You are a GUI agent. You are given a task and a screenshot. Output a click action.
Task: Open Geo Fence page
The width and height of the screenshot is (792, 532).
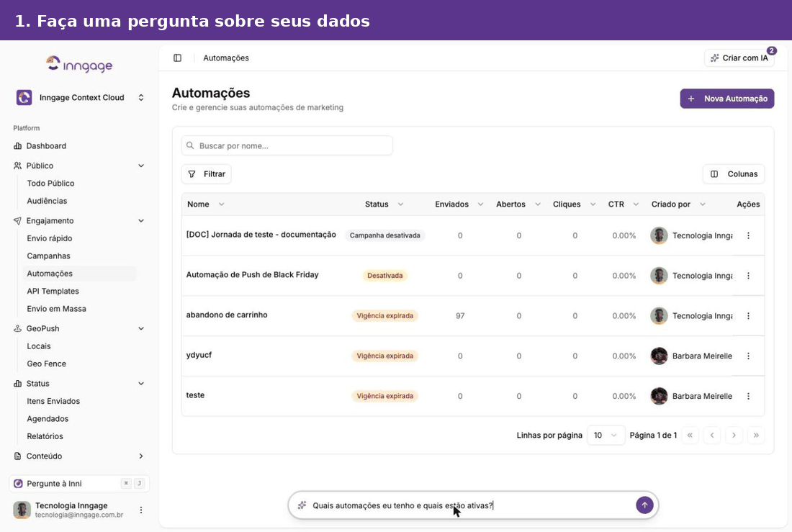47,364
